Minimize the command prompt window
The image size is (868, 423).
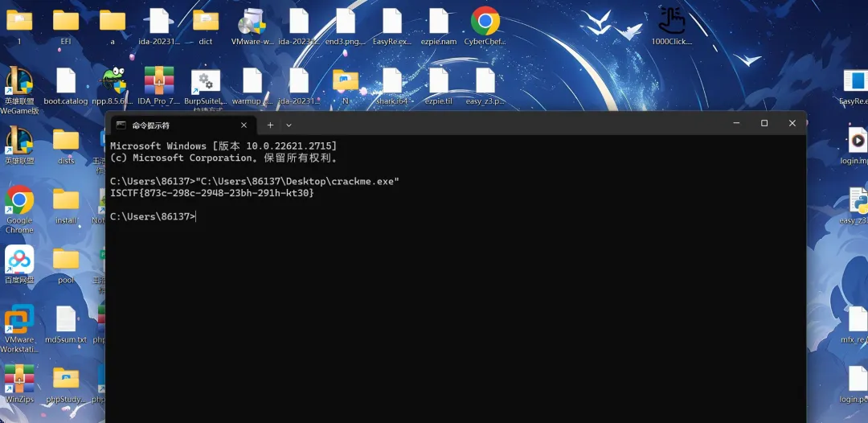(736, 123)
